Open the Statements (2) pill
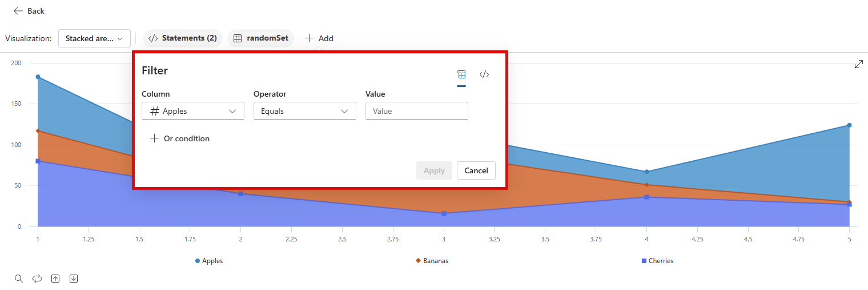 tap(183, 38)
